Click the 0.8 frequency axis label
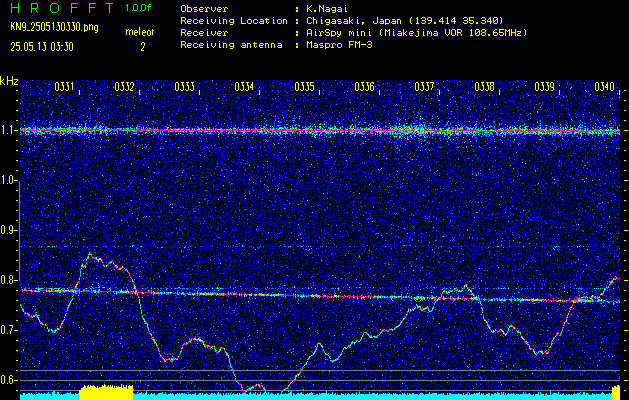 [x=6, y=280]
